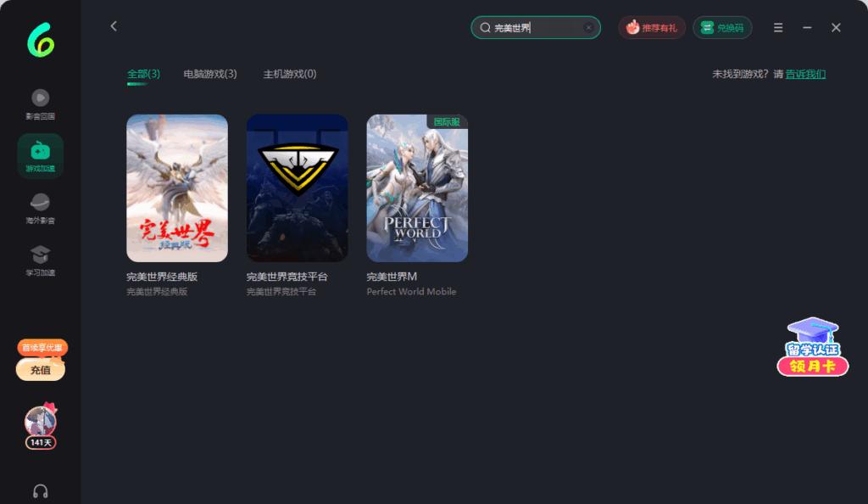This screenshot has height=504, width=868.
Task: Select the 完美世界经典版 game cover
Action: (177, 188)
